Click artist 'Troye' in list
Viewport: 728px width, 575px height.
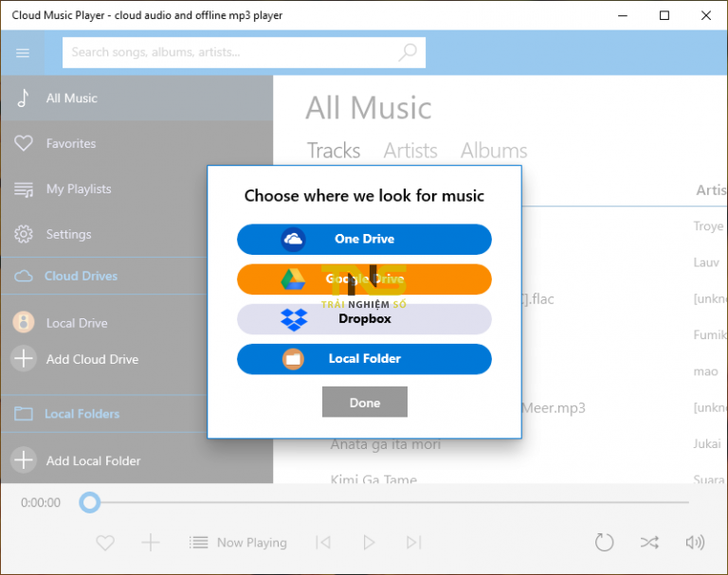(x=708, y=226)
